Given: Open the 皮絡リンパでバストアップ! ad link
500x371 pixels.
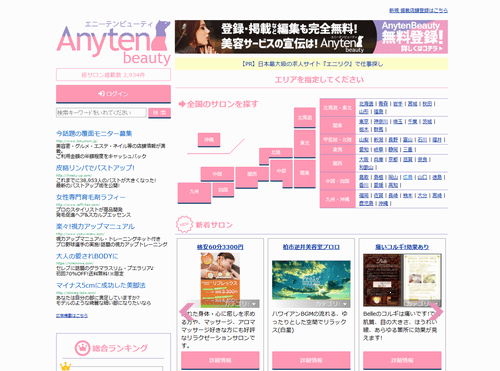Looking at the screenshot, I should click(x=95, y=168).
